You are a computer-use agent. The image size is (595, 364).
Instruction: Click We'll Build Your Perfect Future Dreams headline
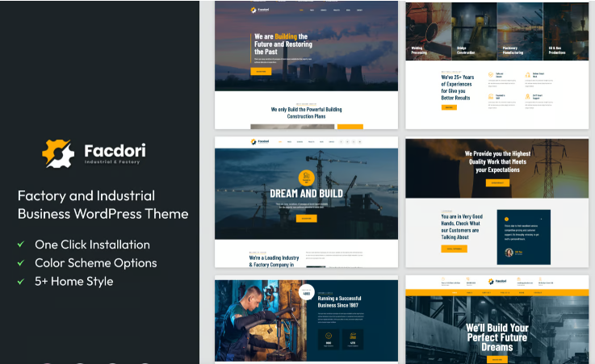[x=497, y=337]
